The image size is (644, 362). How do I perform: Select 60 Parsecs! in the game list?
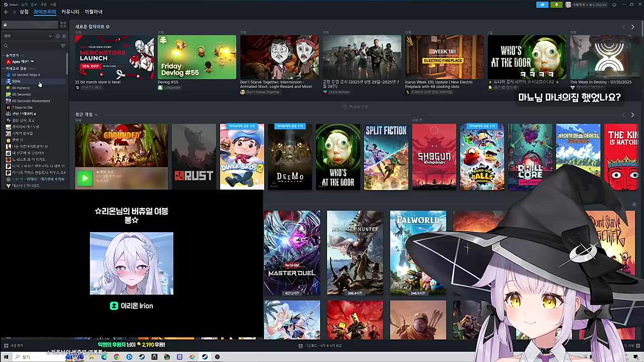click(21, 88)
